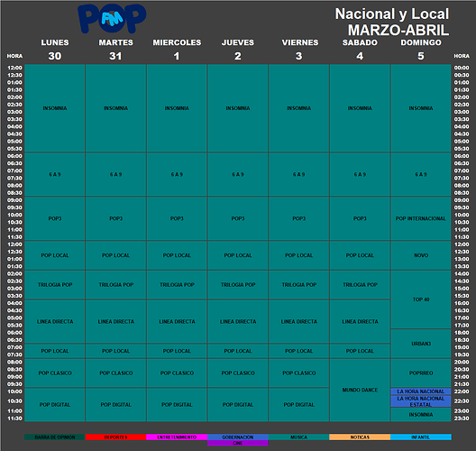Click the VIERNES 3 column header
The height and width of the screenshot is (451, 476).
(300, 50)
